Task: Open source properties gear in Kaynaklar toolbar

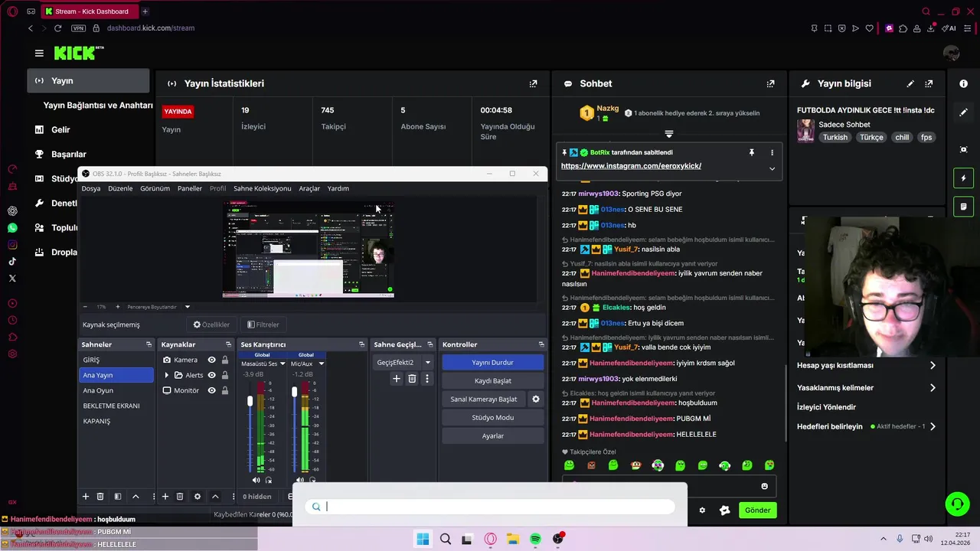Action: (x=198, y=497)
